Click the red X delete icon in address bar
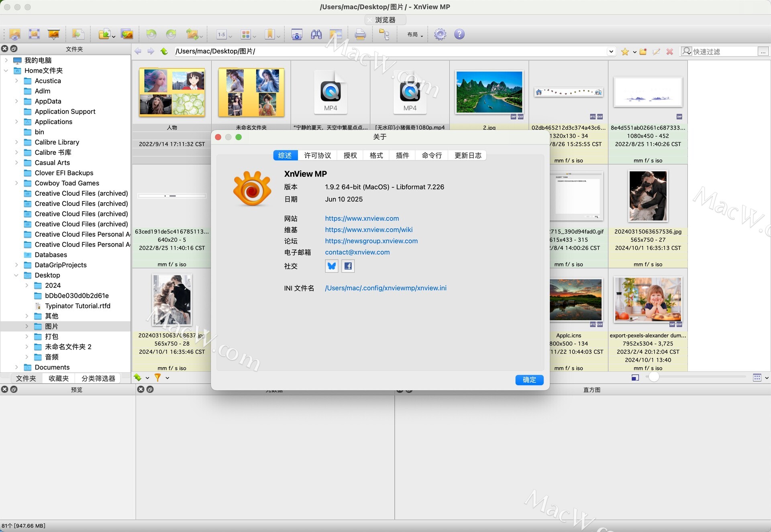Viewport: 771px width, 532px height. (669, 52)
